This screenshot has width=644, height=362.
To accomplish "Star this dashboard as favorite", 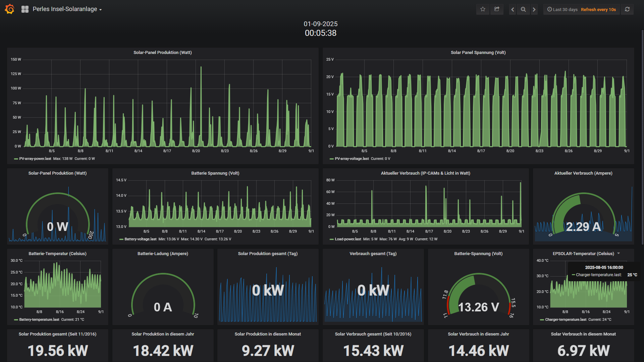I will (483, 9).
